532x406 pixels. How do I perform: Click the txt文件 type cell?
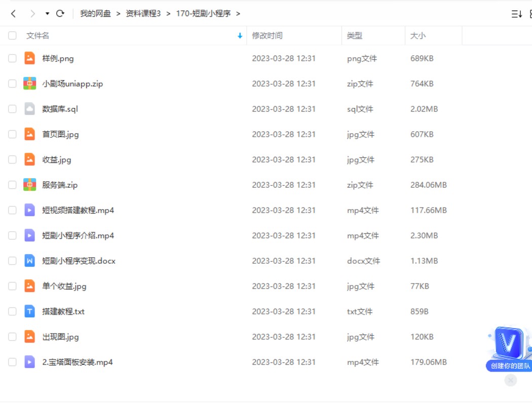360,311
